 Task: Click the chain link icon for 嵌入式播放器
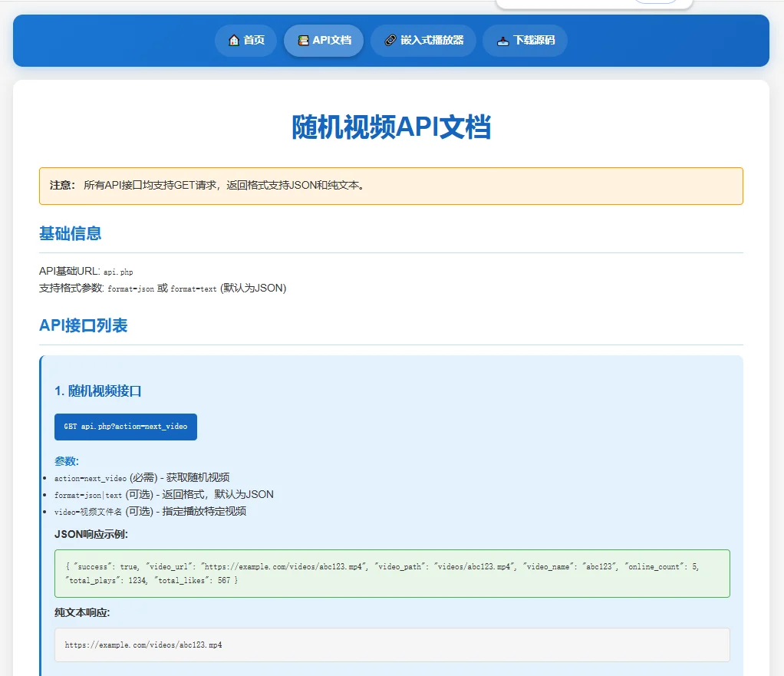tap(390, 41)
